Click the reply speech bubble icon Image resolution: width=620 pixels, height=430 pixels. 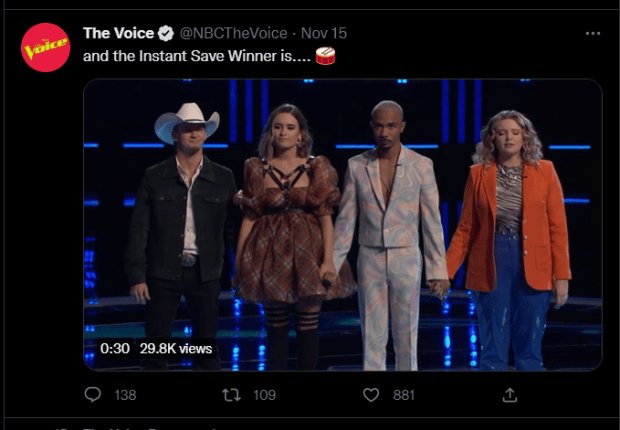[93, 395]
